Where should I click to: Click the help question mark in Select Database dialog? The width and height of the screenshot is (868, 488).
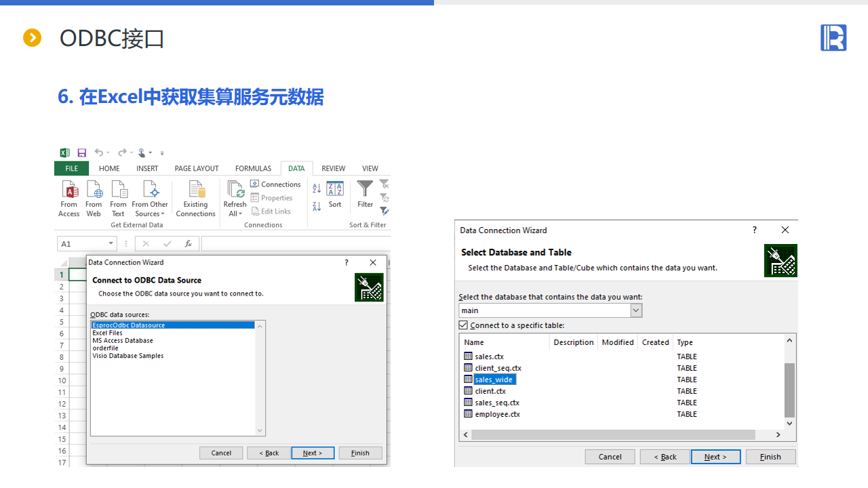(x=755, y=230)
